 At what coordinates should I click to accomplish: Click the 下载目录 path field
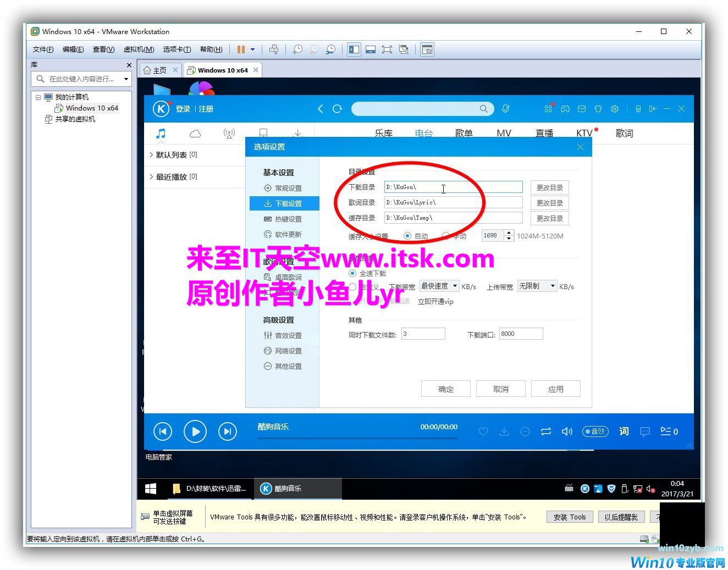[454, 187]
